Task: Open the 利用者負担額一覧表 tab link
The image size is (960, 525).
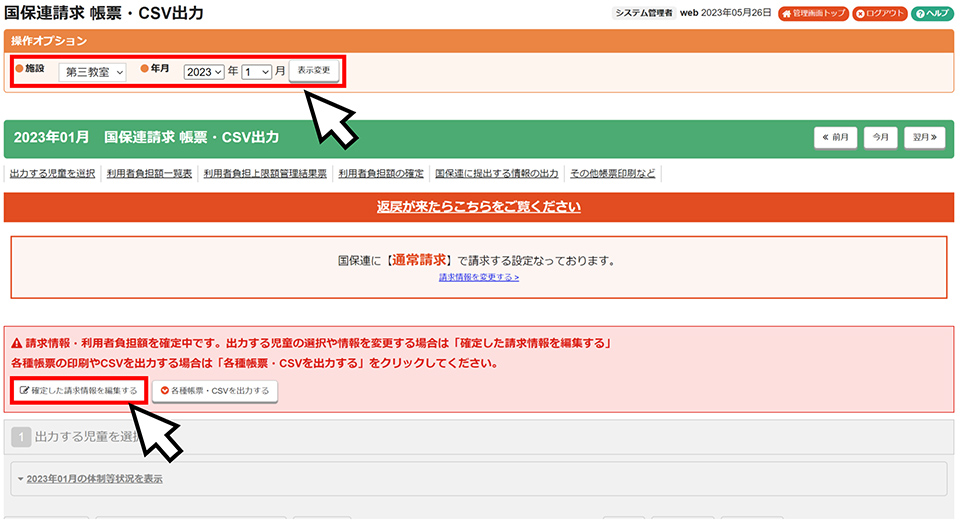Action: tap(149, 174)
